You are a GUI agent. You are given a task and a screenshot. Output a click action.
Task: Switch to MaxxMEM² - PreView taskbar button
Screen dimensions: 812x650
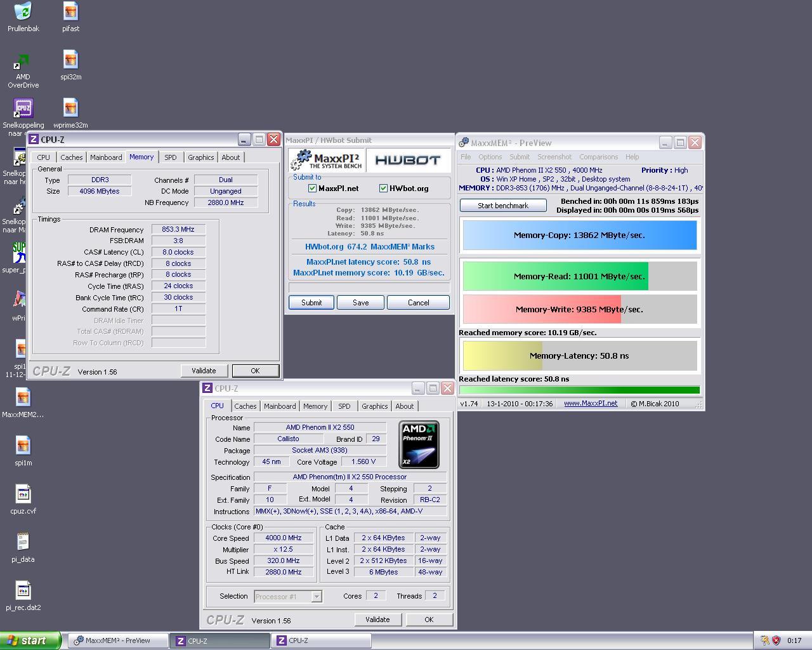pos(118,640)
